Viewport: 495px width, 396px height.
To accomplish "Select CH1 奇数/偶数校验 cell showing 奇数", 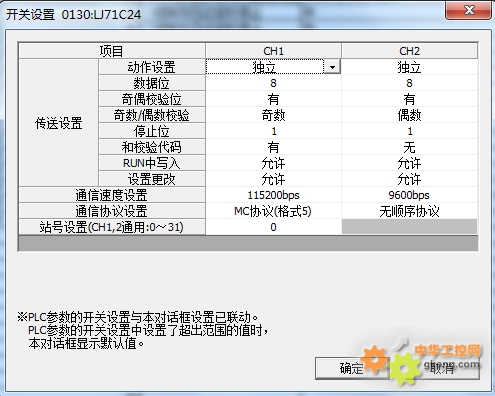I will 273,115.
